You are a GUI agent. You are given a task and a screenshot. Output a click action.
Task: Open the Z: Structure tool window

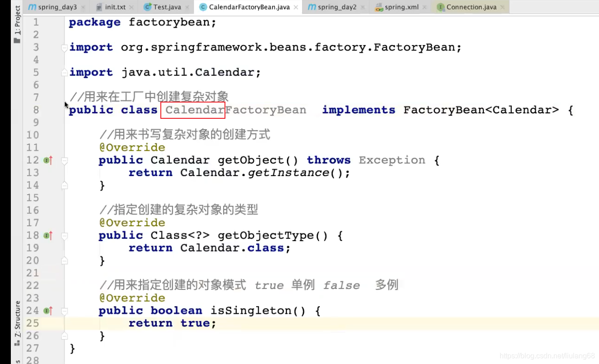click(x=17, y=323)
